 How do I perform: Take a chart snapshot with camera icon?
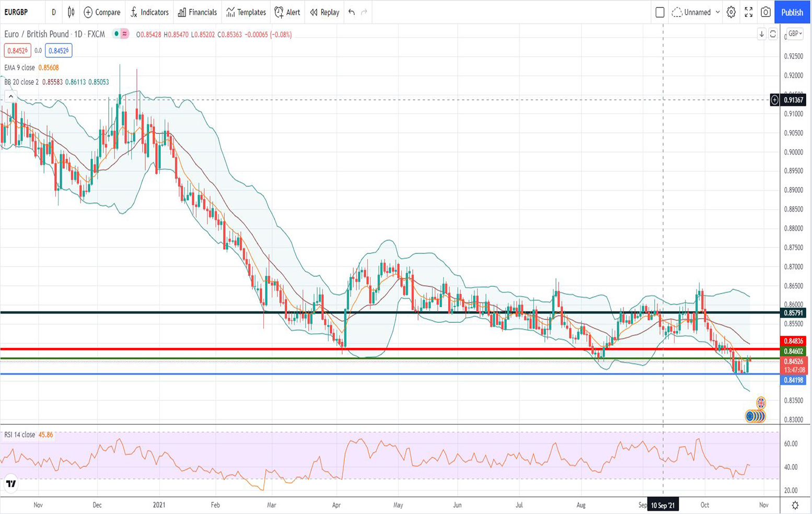(765, 12)
